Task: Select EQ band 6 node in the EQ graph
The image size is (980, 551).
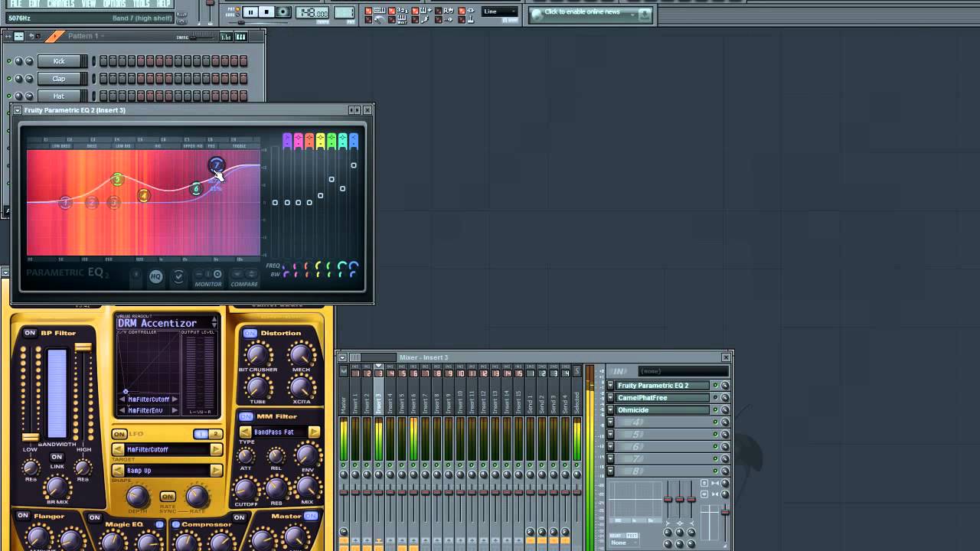Action: pyautogui.click(x=197, y=188)
